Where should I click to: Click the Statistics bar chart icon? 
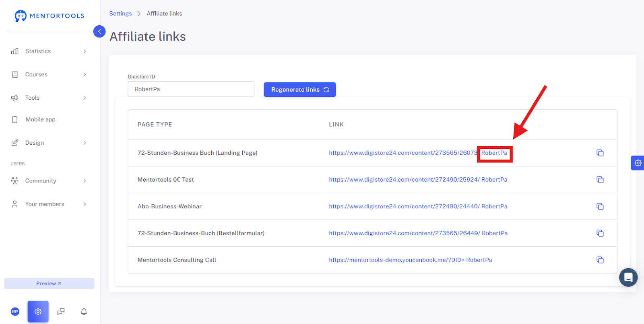click(x=15, y=51)
